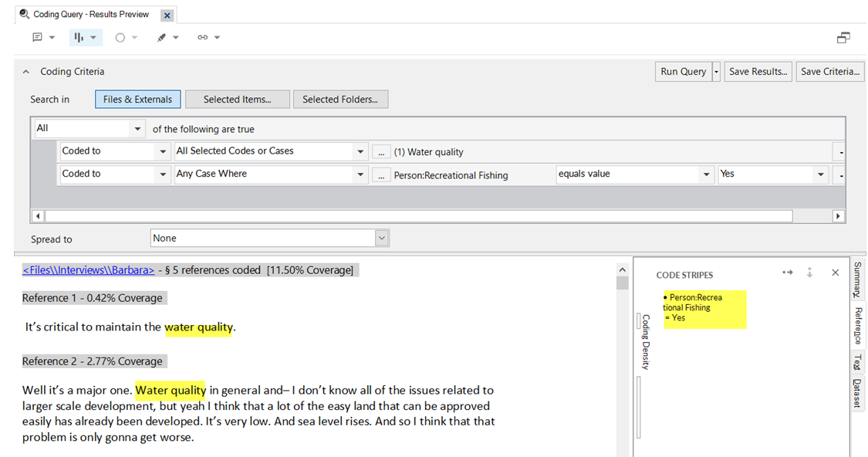Screen dimensions: 868x457
Task: Click the highlighter pen icon
Action: tap(162, 38)
